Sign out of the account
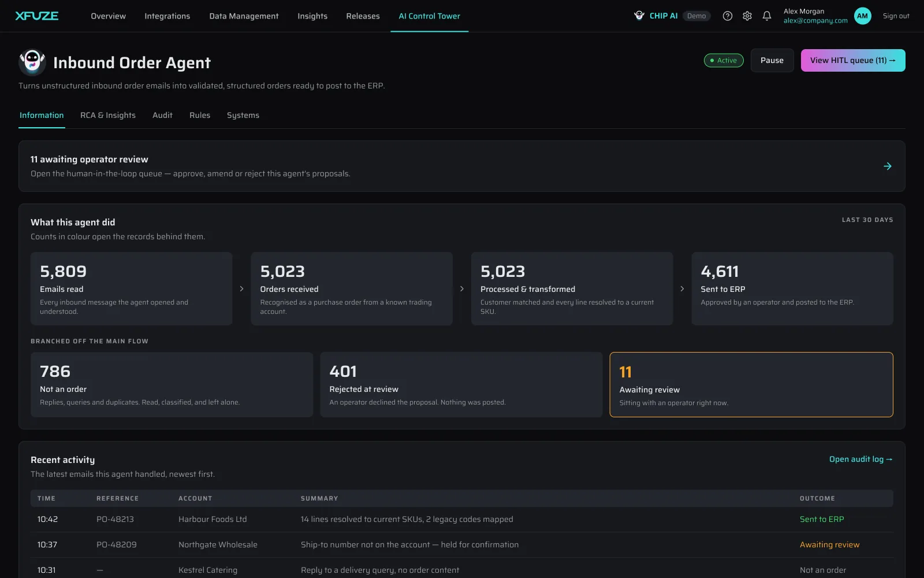Image resolution: width=924 pixels, height=578 pixels. pyautogui.click(x=896, y=16)
